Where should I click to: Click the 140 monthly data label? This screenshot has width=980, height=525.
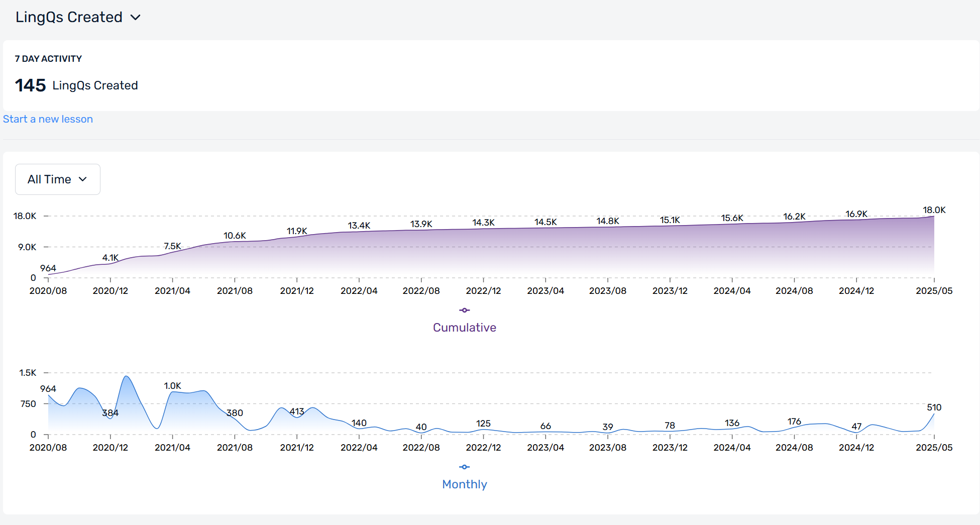359,423
